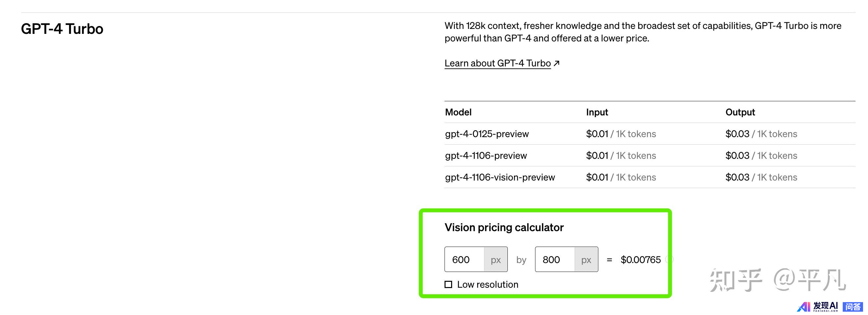Click the gpt-4-0125-preview model row
This screenshot has height=315, width=868.
[x=487, y=134]
